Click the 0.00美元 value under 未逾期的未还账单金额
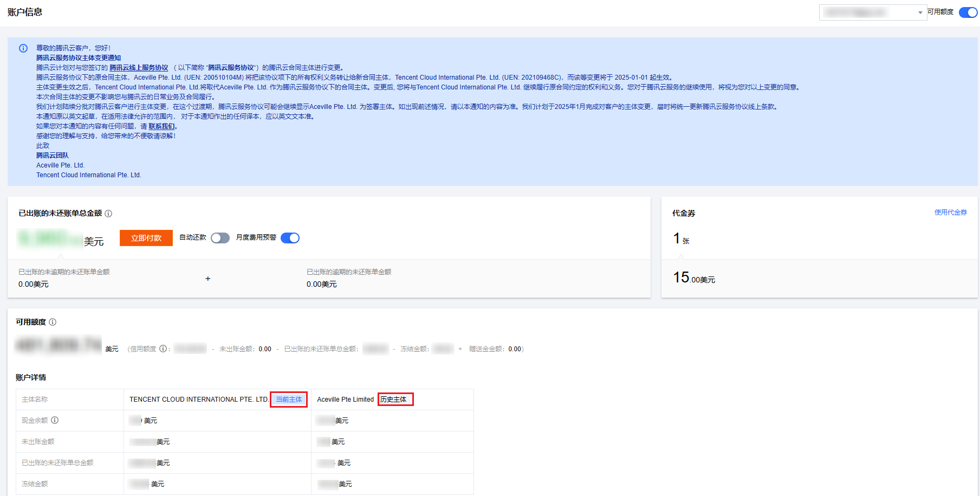The height and width of the screenshot is (496, 980). click(34, 284)
